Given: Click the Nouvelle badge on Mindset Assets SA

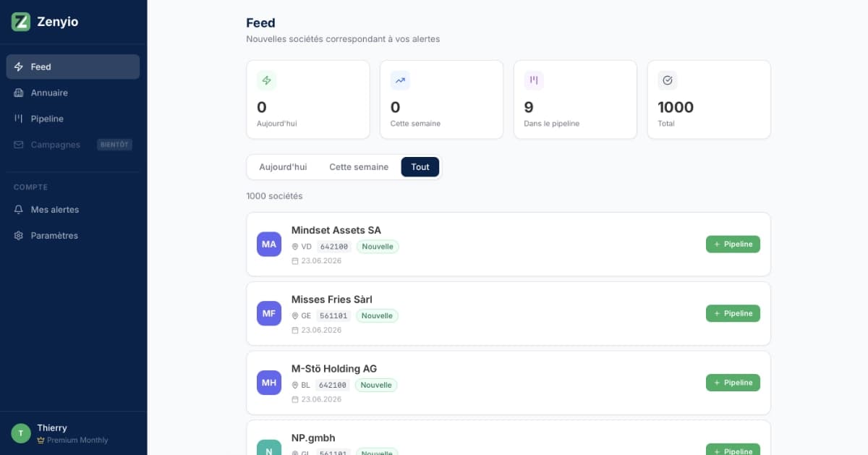Looking at the screenshot, I should (x=378, y=247).
